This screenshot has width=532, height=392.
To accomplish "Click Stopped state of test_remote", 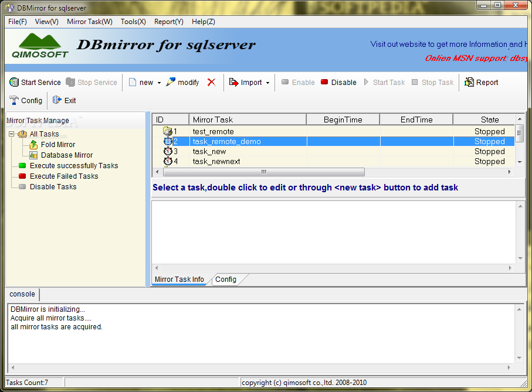I will 489,131.
